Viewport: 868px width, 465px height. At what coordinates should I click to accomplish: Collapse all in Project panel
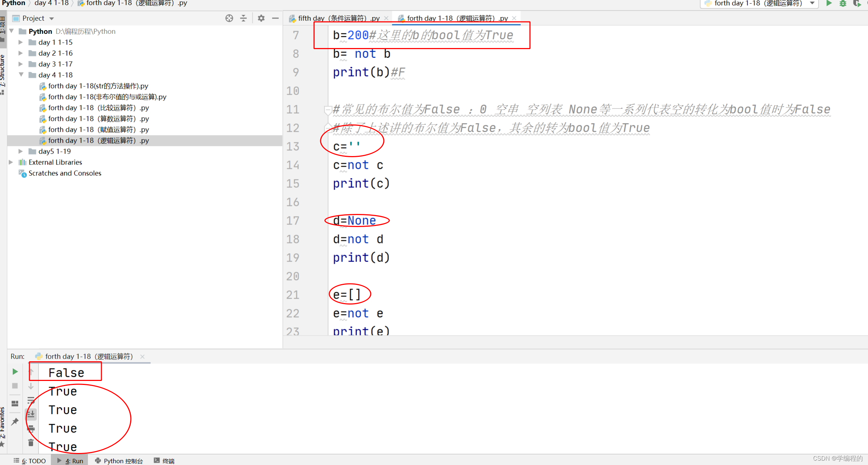pos(244,18)
